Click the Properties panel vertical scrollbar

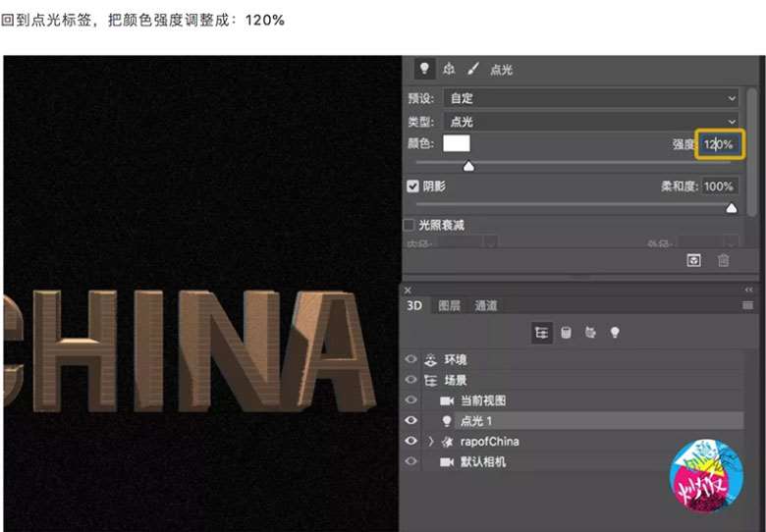point(752,151)
